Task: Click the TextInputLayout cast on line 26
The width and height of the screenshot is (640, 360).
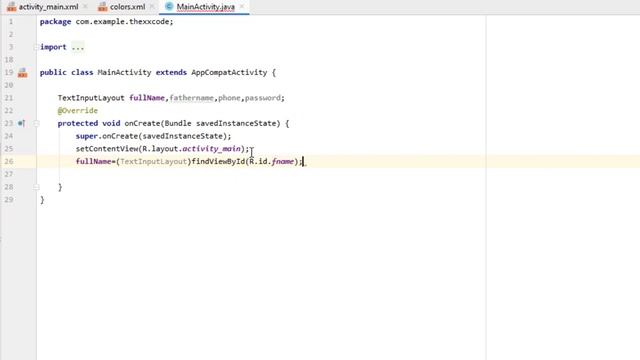Action: (153, 162)
